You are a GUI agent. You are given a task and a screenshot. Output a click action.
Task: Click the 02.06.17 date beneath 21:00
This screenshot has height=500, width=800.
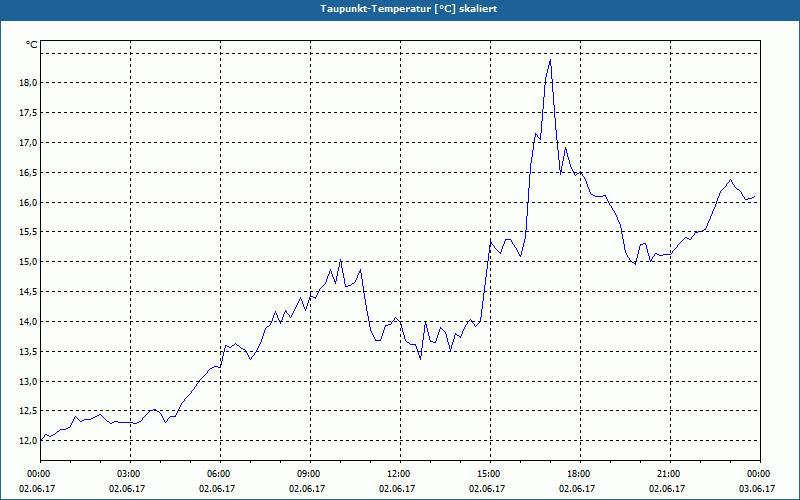pyautogui.click(x=667, y=489)
